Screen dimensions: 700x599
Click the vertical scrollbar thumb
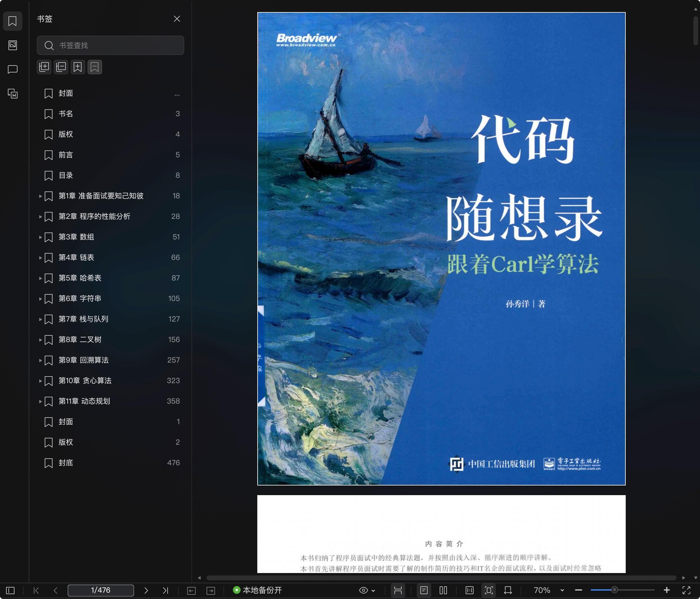[695, 30]
